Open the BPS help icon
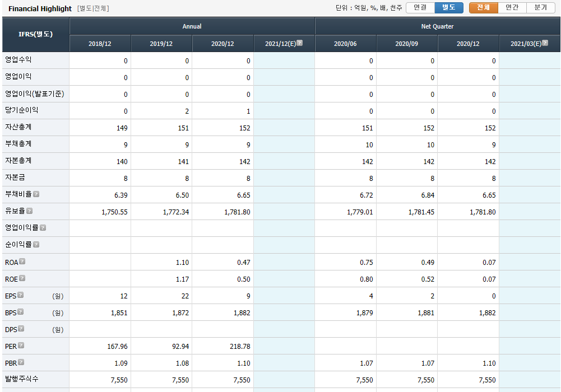The height and width of the screenshot is (392, 561). (20, 311)
